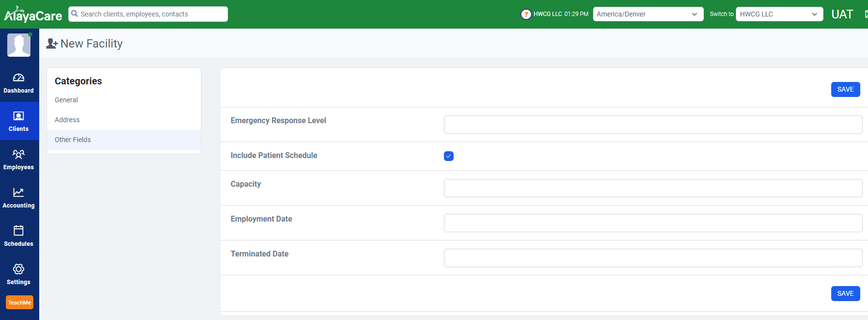The height and width of the screenshot is (320, 868).
Task: Select the General category
Action: 66,100
